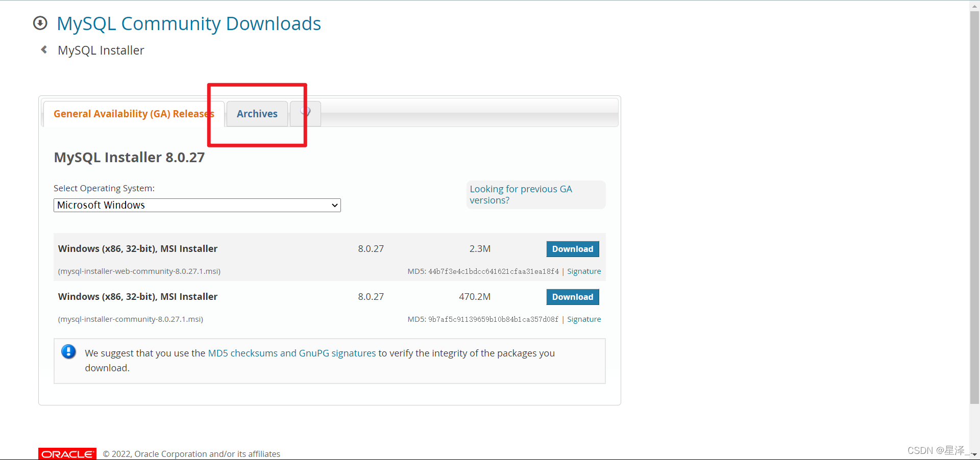Click the 470.2M file size

[475, 297]
